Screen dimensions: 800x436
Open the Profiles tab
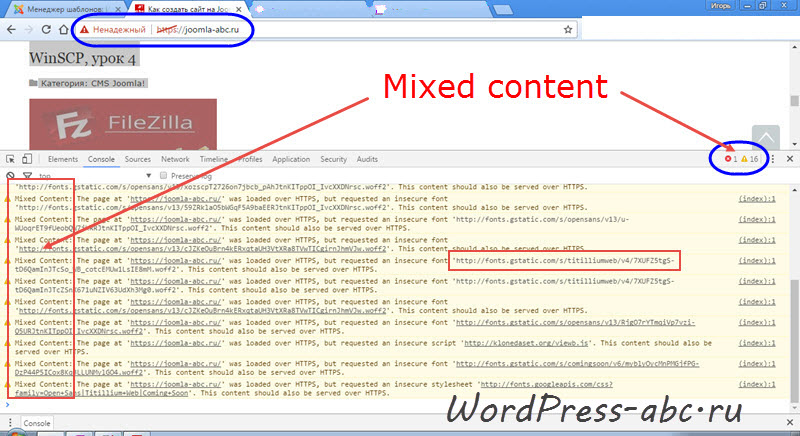pos(250,159)
